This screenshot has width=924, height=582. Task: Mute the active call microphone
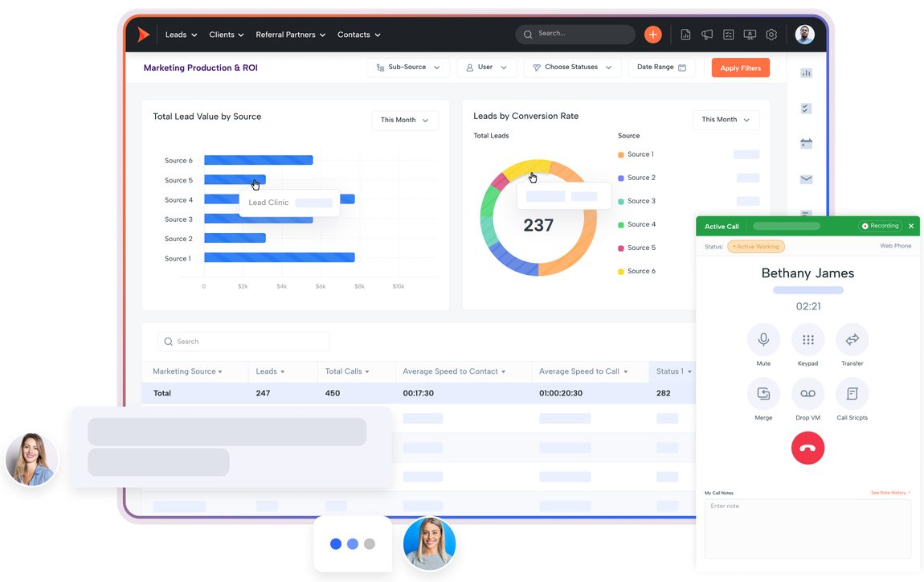click(763, 340)
